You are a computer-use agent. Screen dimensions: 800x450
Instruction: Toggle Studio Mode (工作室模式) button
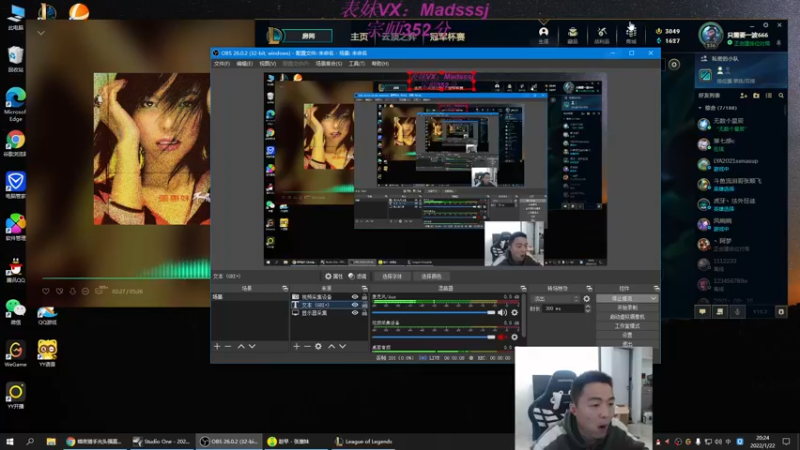click(627, 326)
